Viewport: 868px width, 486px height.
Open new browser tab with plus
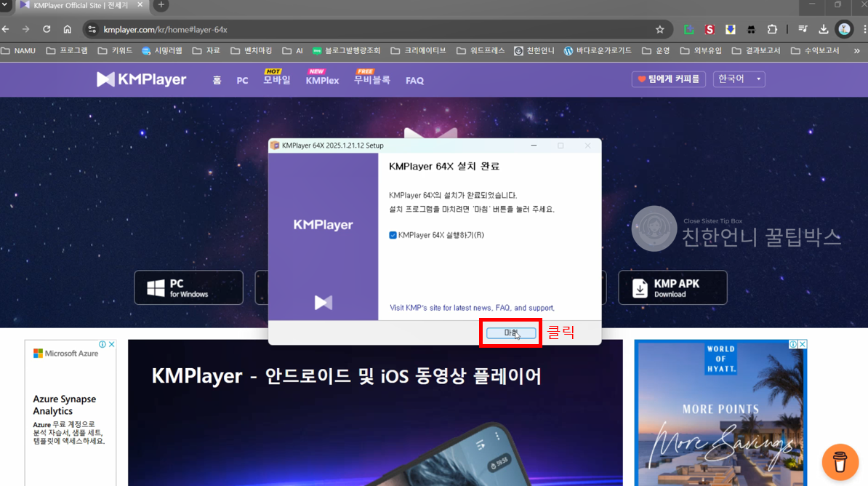(x=161, y=5)
